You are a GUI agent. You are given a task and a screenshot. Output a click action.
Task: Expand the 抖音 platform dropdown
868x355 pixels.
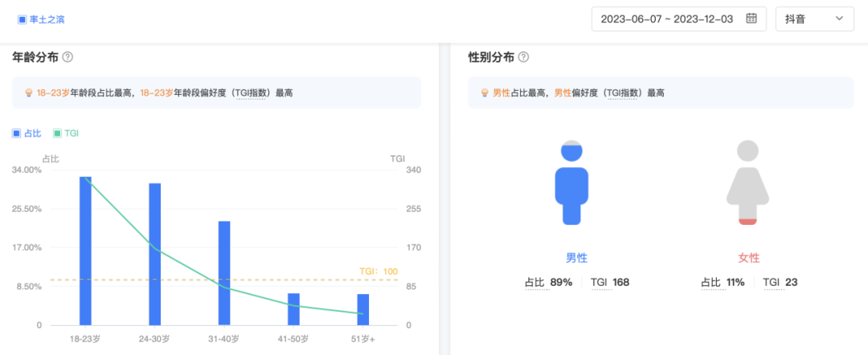point(813,19)
